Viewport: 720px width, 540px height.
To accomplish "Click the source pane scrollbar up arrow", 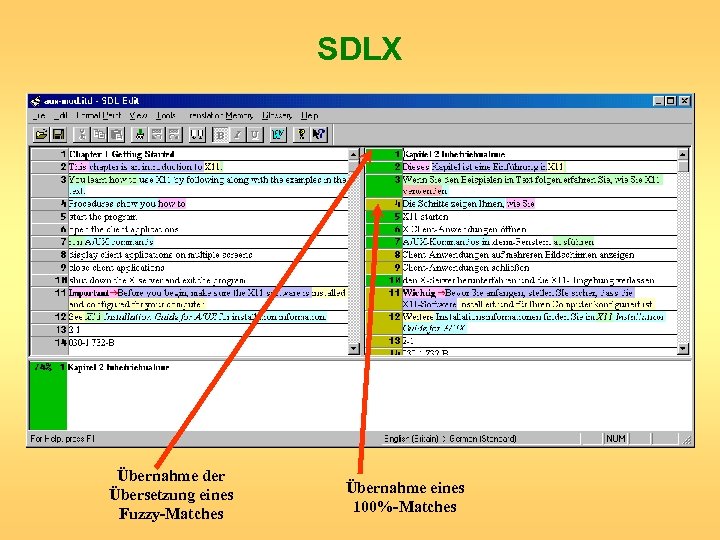I will (x=354, y=154).
